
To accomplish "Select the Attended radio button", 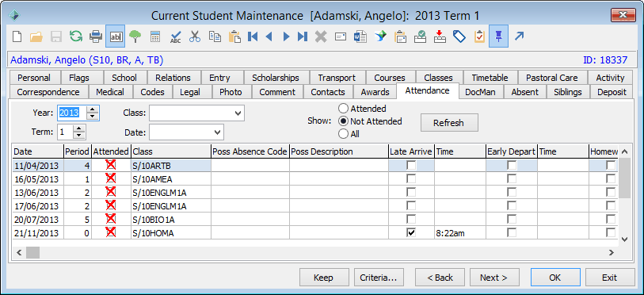I will coord(343,109).
